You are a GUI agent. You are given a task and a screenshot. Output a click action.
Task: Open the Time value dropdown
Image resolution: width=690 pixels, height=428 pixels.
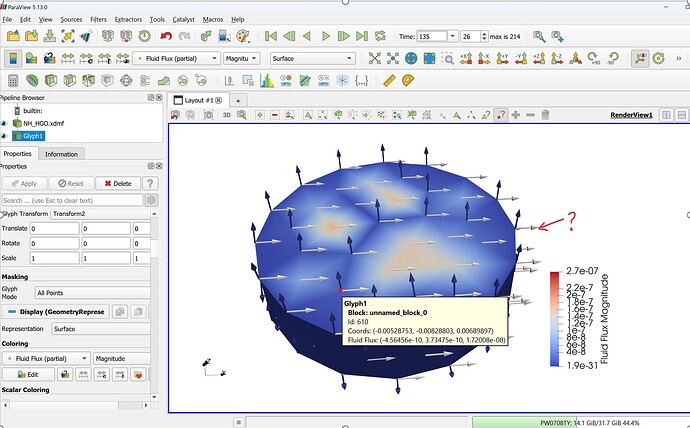(x=452, y=37)
